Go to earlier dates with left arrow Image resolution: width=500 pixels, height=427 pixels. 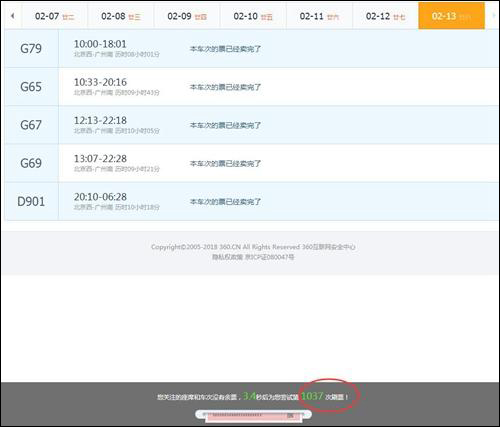coord(13,16)
